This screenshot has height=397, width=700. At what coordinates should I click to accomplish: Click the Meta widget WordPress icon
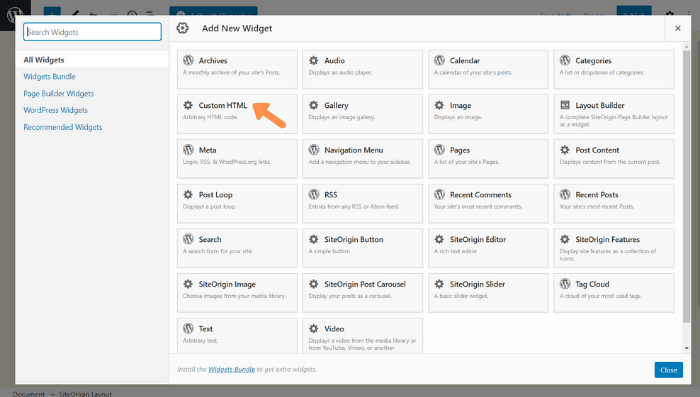[188, 150]
